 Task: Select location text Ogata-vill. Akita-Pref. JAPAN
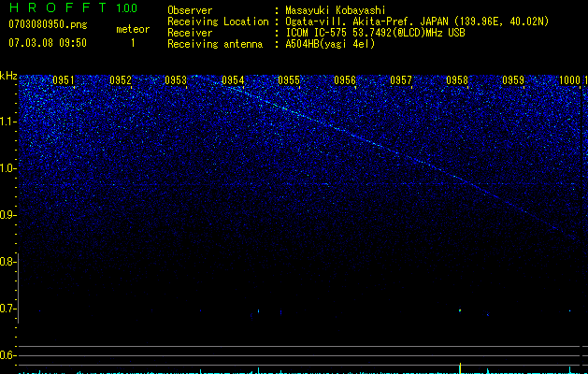[x=366, y=22]
